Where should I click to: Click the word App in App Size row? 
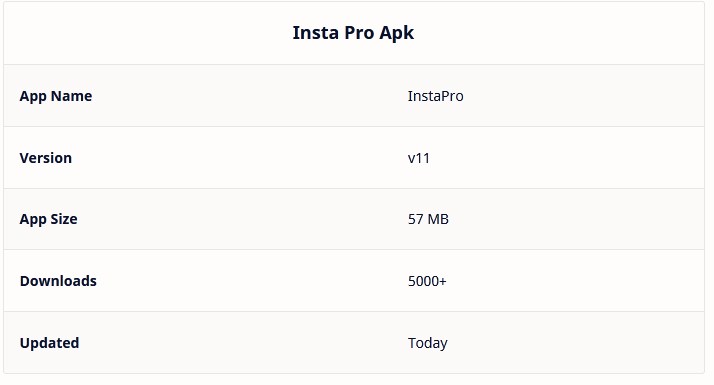point(33,220)
